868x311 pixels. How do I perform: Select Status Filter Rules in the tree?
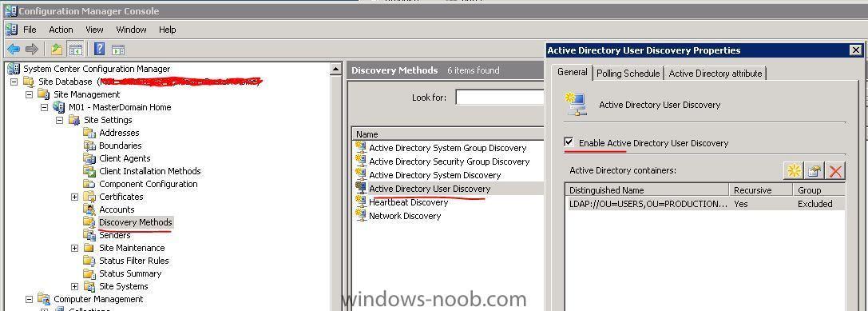point(134,261)
